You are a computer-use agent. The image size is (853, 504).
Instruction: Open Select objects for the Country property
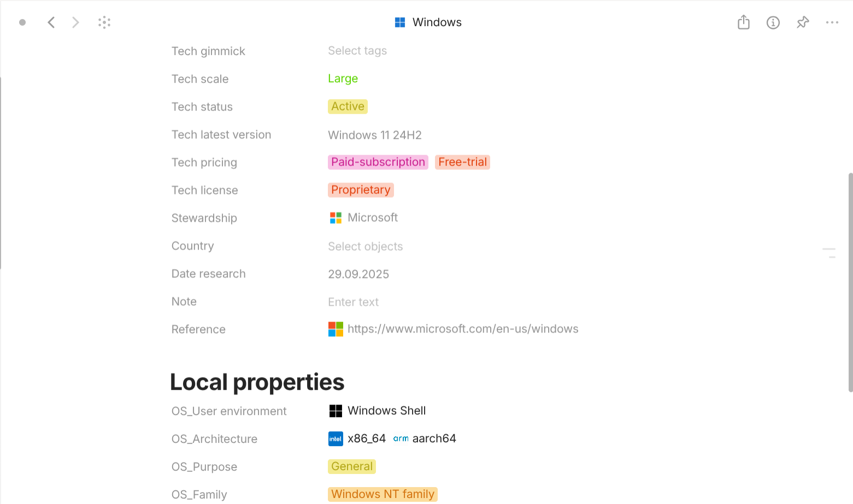[365, 246]
